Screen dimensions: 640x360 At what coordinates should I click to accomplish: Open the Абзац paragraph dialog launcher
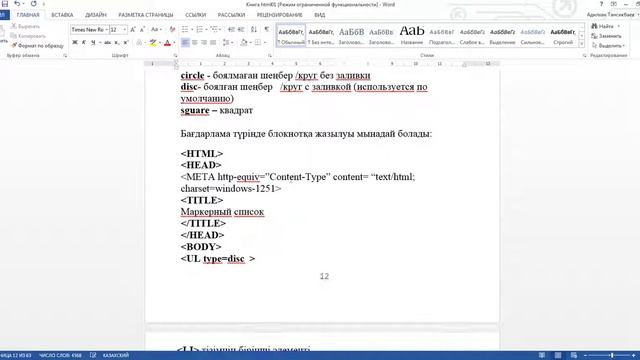[x=270, y=56]
